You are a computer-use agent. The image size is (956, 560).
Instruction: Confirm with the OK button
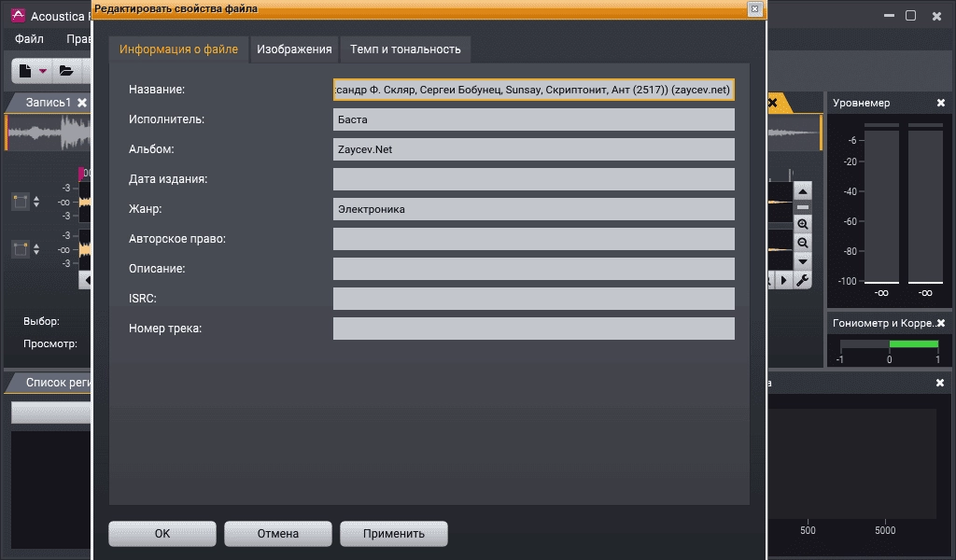pos(162,534)
